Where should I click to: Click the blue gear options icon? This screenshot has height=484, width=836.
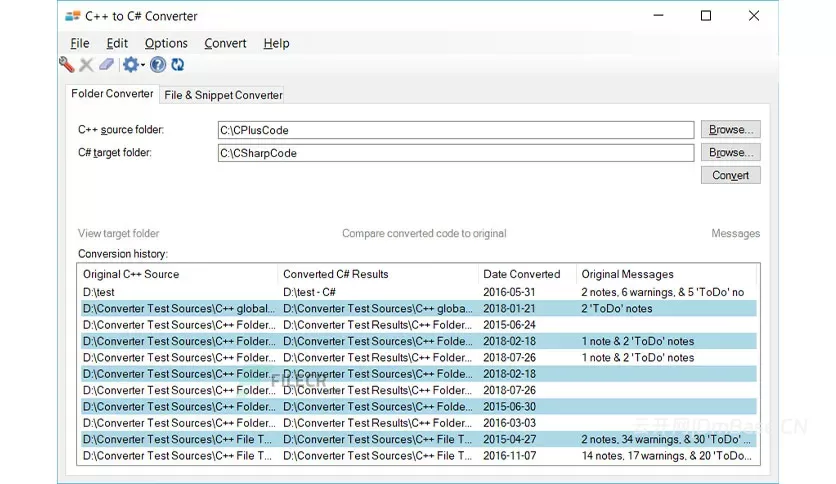(130, 64)
